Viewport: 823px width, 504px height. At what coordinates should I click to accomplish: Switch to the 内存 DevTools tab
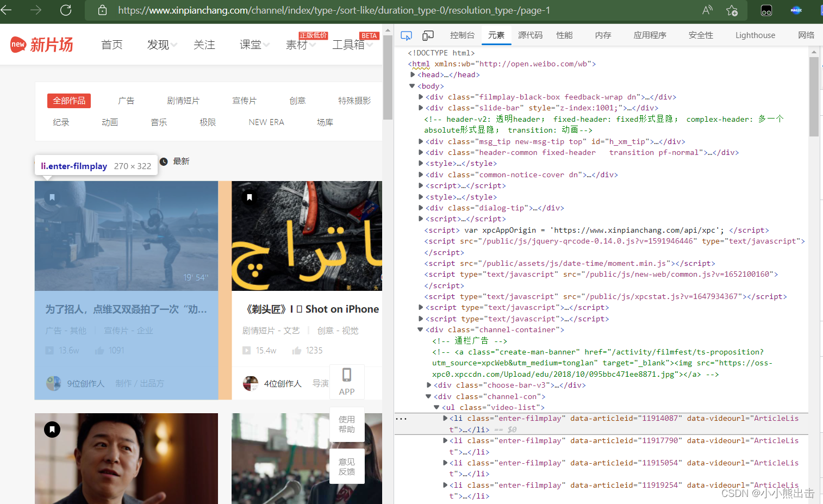click(x=603, y=35)
